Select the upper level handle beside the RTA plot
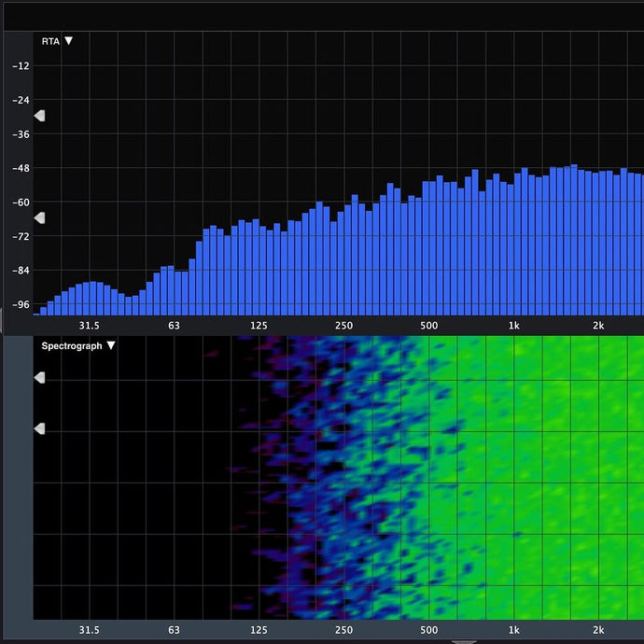The image size is (644, 644). click(39, 116)
